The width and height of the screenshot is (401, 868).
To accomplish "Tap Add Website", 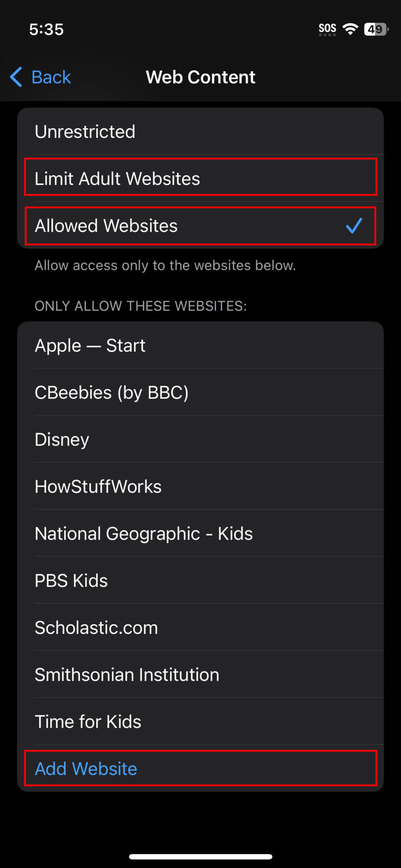I will 200,769.
